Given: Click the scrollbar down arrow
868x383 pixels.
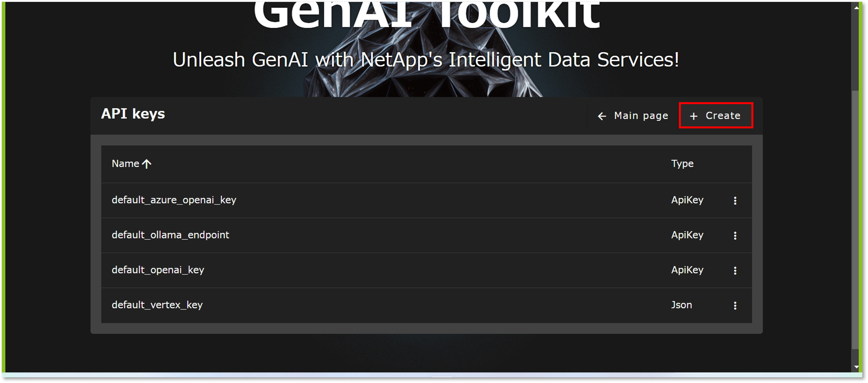Looking at the screenshot, I should tap(856, 367).
